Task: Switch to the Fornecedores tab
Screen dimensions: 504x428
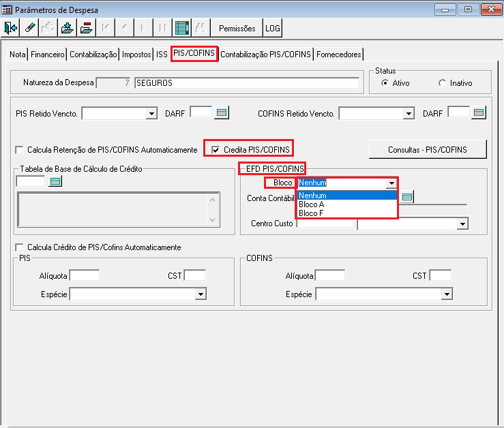Action: tap(338, 55)
